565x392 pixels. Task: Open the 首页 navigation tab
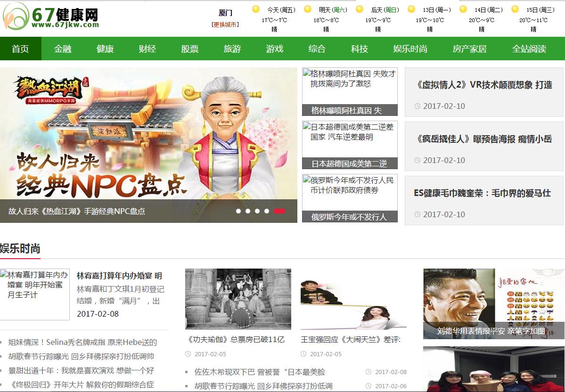tap(21, 49)
